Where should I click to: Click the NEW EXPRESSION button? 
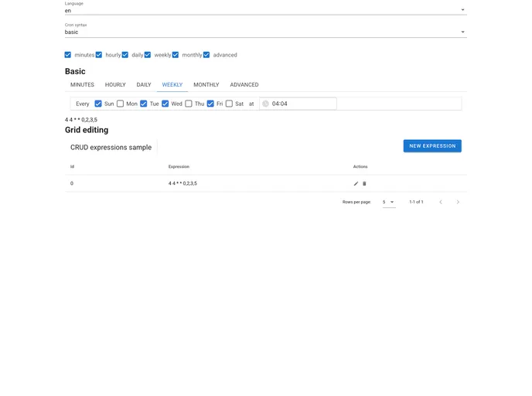(x=432, y=146)
